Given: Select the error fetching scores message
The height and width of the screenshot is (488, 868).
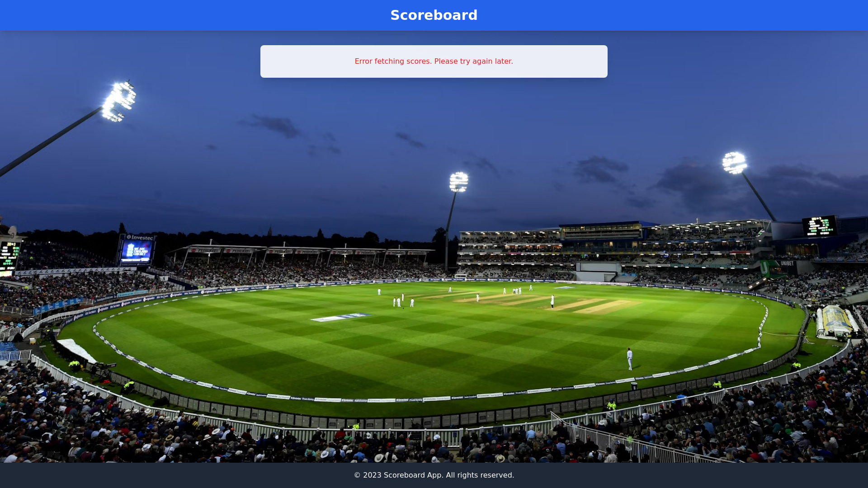Looking at the screenshot, I should click(434, 61).
